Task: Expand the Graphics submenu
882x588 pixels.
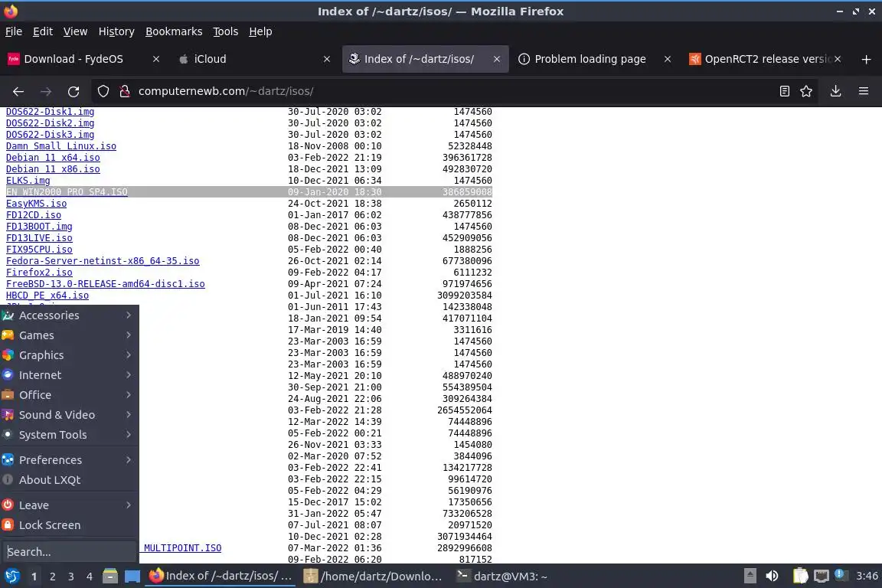Action: pyautogui.click(x=69, y=355)
